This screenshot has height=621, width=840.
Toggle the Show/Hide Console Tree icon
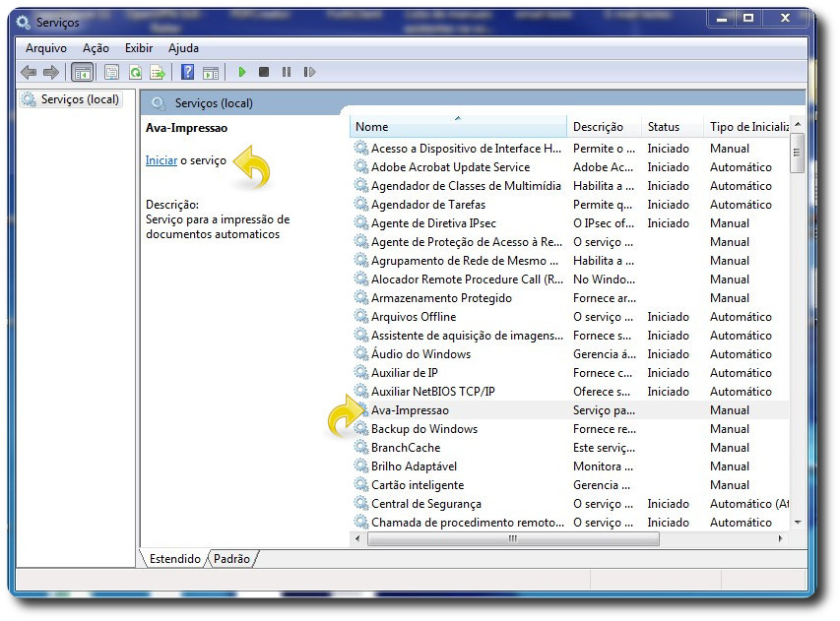pos(82,72)
